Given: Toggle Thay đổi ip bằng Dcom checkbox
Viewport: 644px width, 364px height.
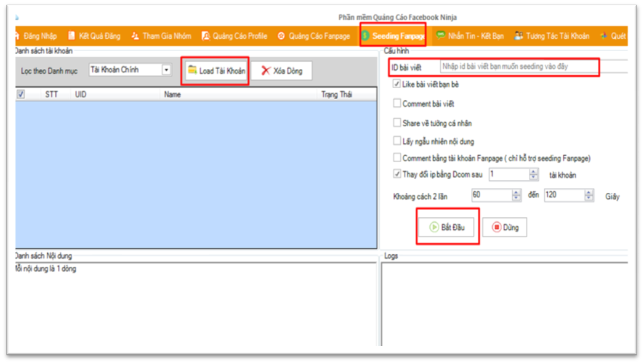Looking at the screenshot, I should click(x=396, y=174).
